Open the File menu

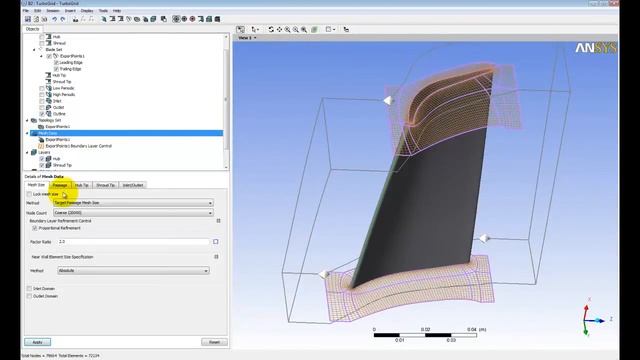pos(26,11)
